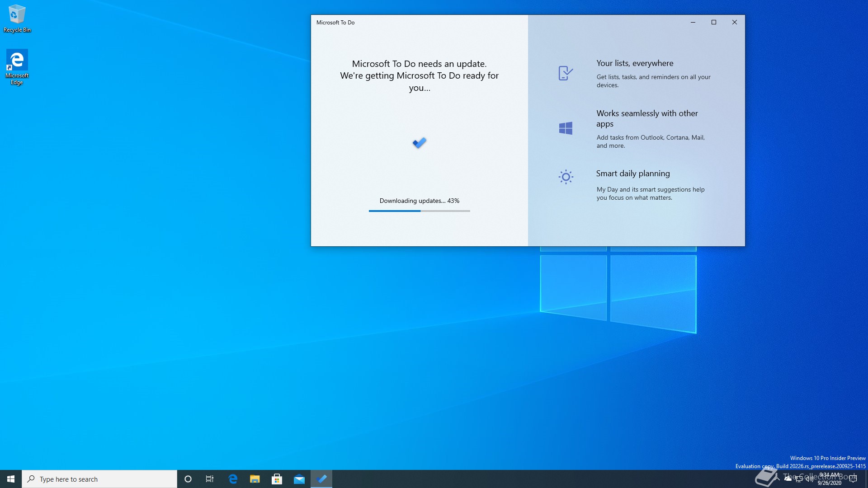Minimize the Microsoft To Do window

(693, 22)
